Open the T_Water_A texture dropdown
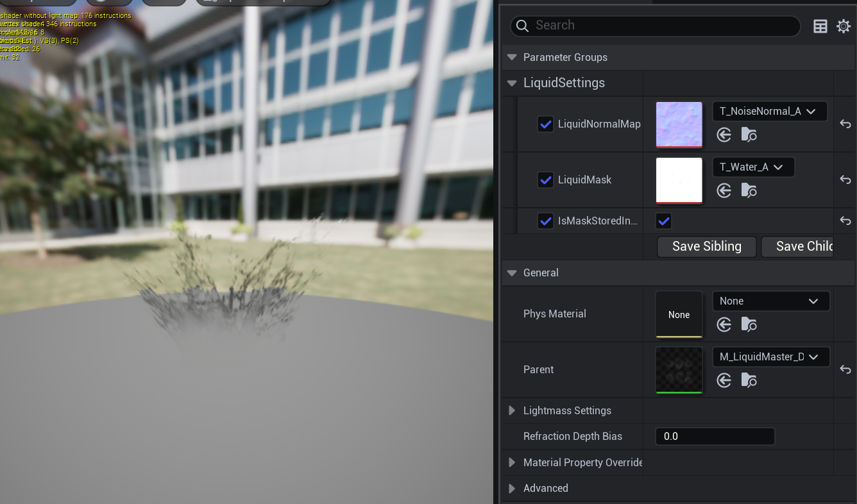Image resolution: width=857 pixels, height=504 pixels. point(754,167)
